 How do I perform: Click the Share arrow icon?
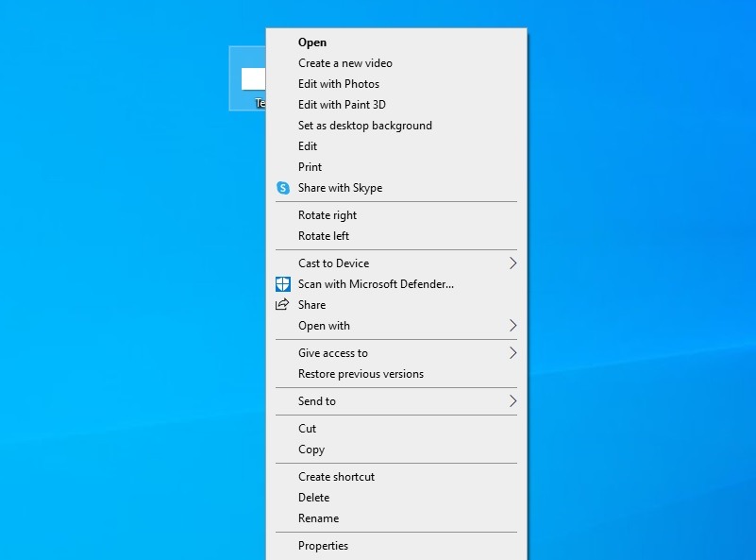[282, 305]
